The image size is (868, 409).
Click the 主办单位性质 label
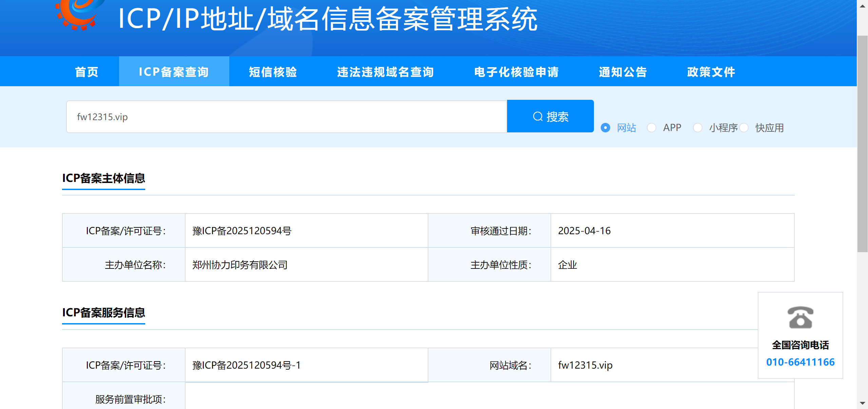(501, 265)
